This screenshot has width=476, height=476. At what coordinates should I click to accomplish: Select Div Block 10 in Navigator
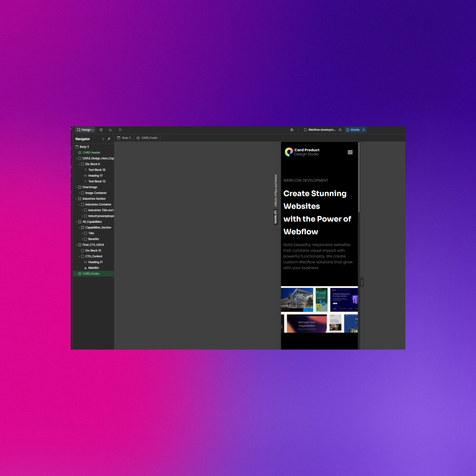click(93, 251)
